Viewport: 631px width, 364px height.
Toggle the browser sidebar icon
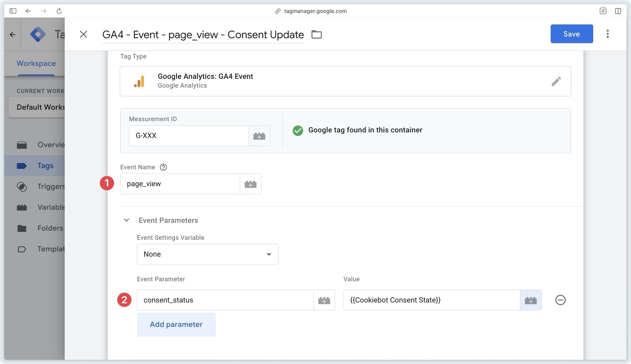(13, 11)
